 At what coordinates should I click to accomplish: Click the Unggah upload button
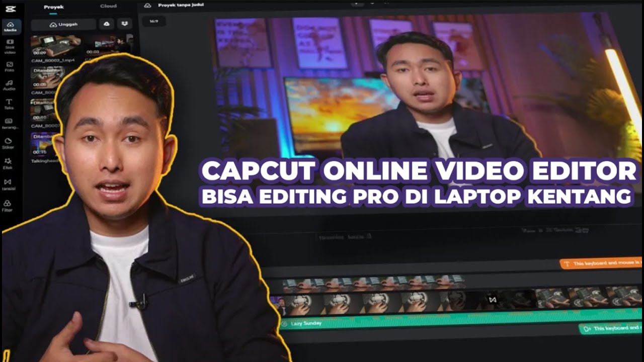63,24
